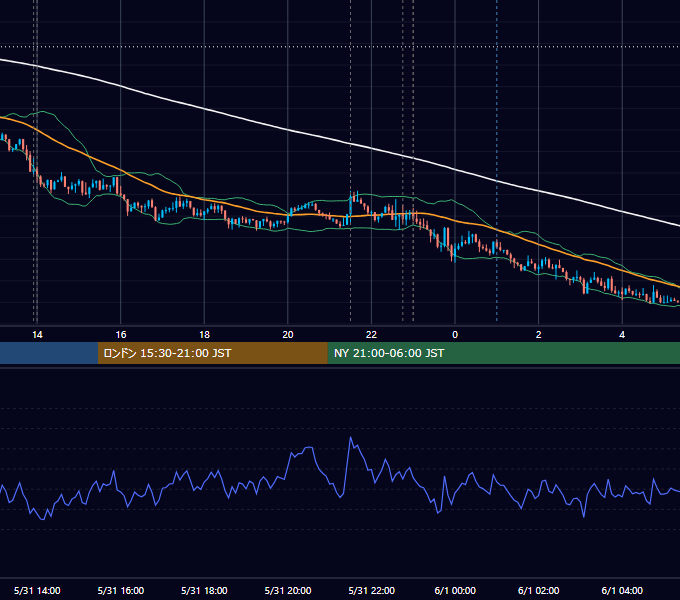Click the 6/1 02:00 date label

pos(539,590)
